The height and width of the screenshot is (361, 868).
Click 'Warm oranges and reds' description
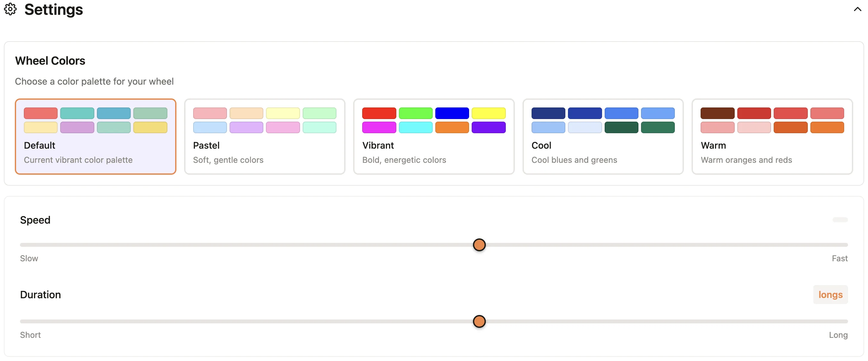[x=746, y=160]
